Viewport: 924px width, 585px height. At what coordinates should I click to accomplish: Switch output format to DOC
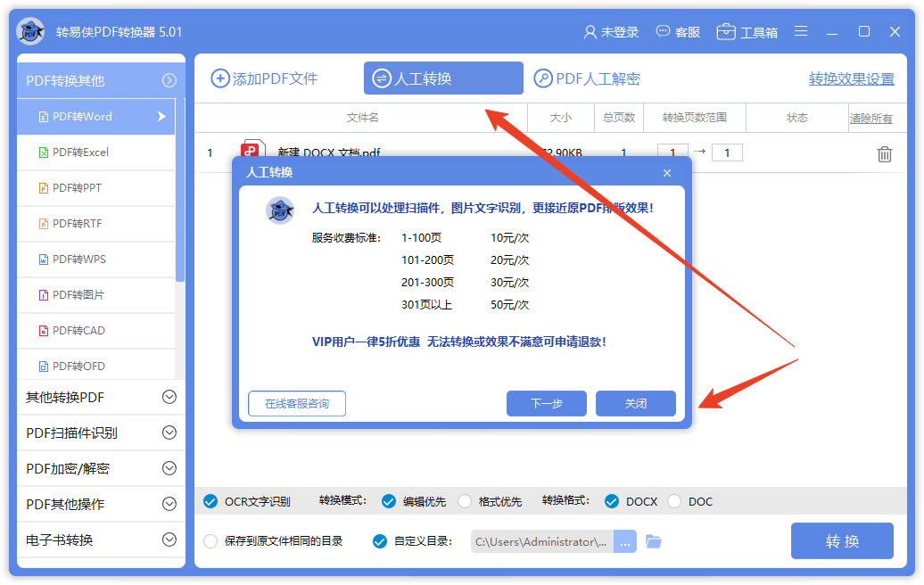(x=675, y=500)
